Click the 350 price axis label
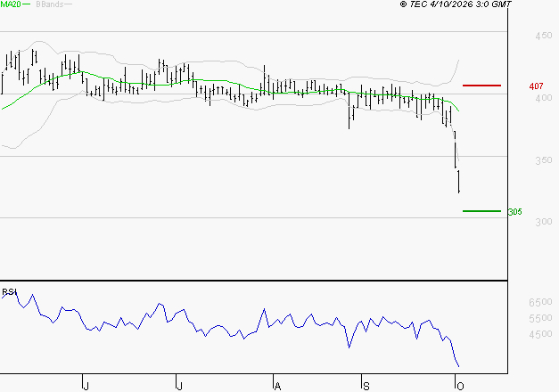Screen dimensions: 559x392 click(x=544, y=160)
